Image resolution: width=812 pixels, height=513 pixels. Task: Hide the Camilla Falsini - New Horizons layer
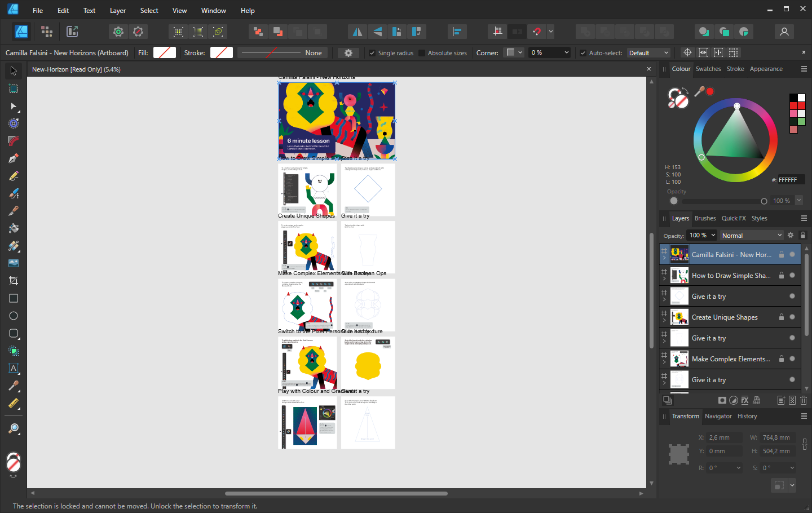[792, 255]
